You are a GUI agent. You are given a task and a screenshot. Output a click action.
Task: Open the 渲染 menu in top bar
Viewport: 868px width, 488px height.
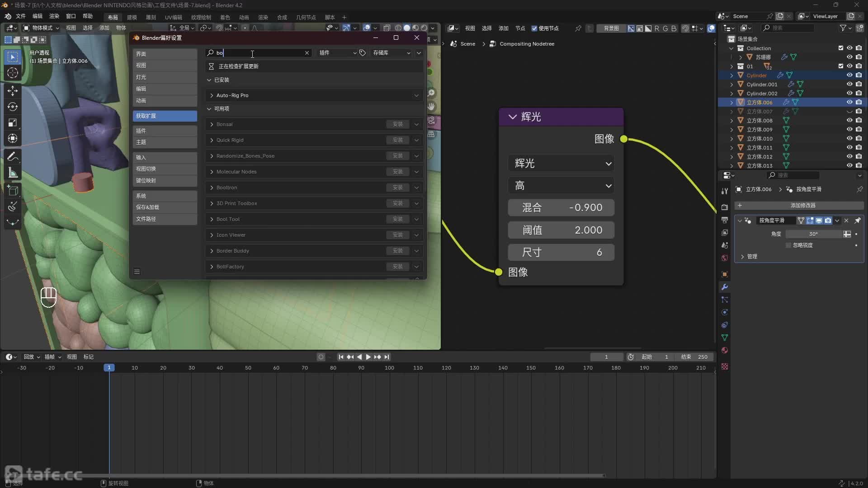click(x=54, y=16)
